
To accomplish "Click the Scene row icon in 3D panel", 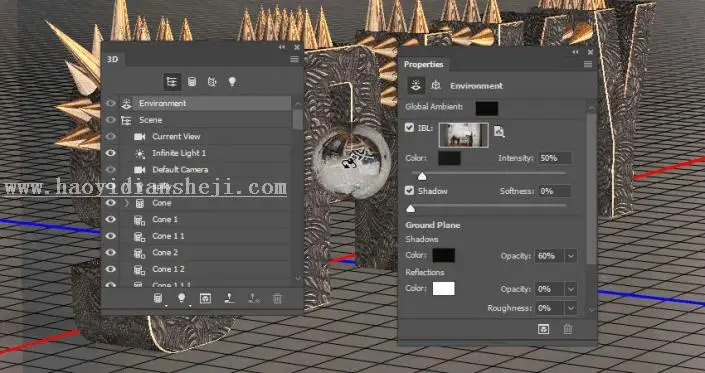I will tap(126, 120).
